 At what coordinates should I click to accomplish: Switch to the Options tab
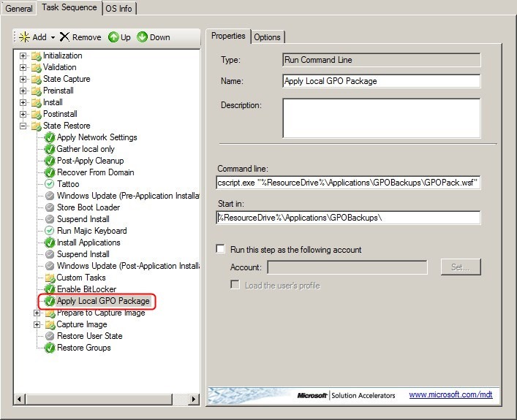pyautogui.click(x=268, y=37)
